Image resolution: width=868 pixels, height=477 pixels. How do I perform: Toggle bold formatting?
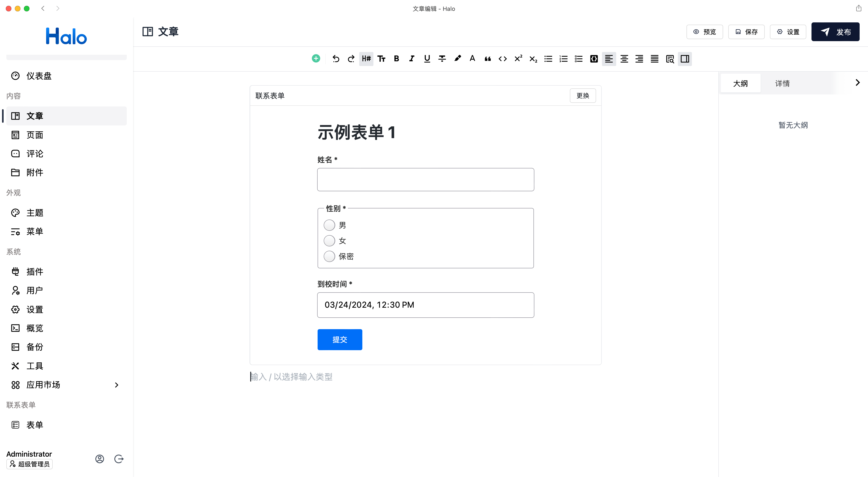pyautogui.click(x=397, y=59)
